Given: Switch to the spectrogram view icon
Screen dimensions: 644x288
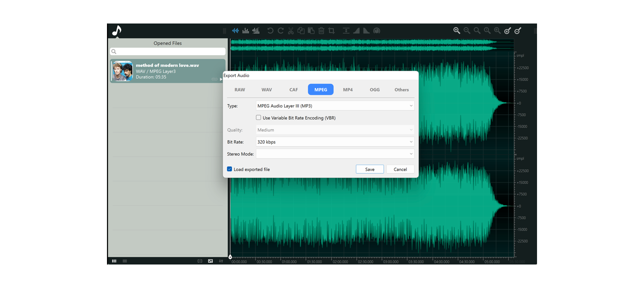Looking at the screenshot, I should [246, 30].
